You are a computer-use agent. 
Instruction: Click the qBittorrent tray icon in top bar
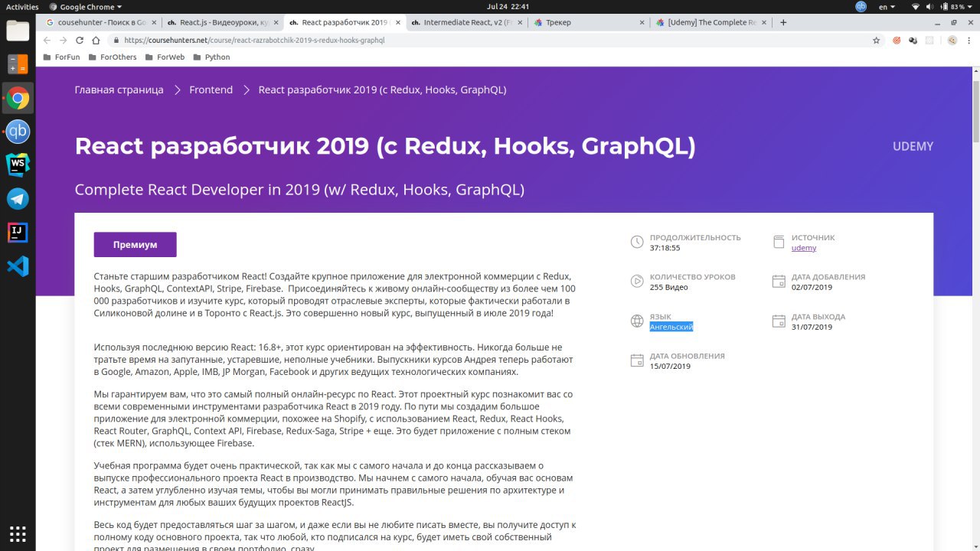[x=861, y=7]
